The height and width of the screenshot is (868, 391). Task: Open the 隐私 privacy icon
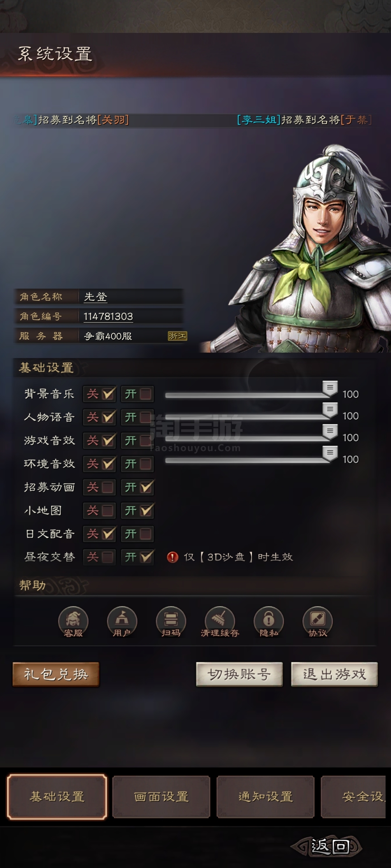269,621
